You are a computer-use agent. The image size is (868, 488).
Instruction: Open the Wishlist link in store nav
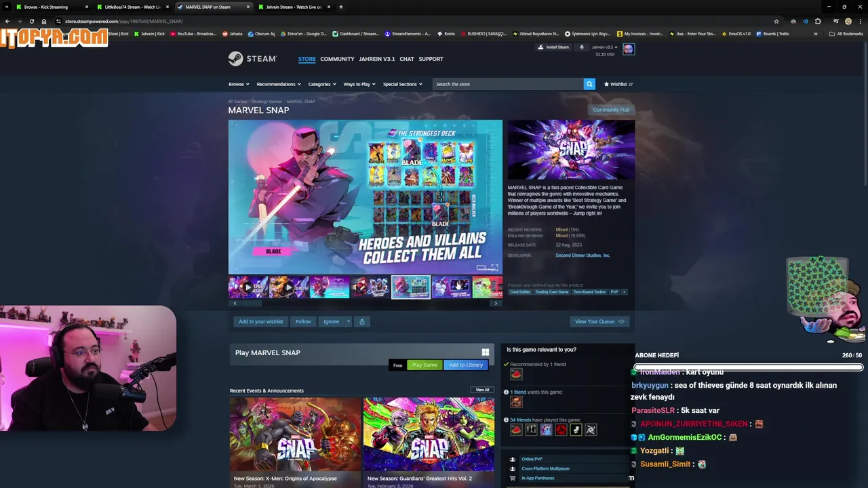(618, 84)
